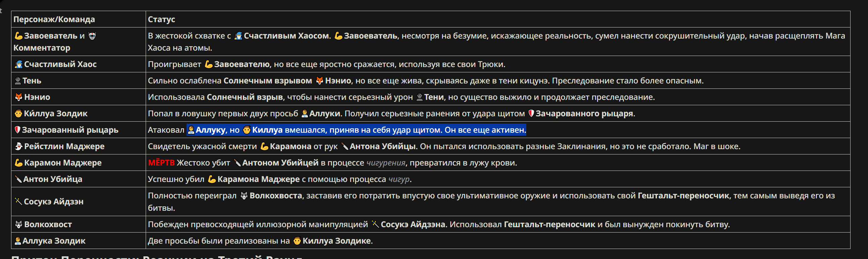Click the red МЁРТВ label
Viewport: 868px width, 259px height.
161,163
